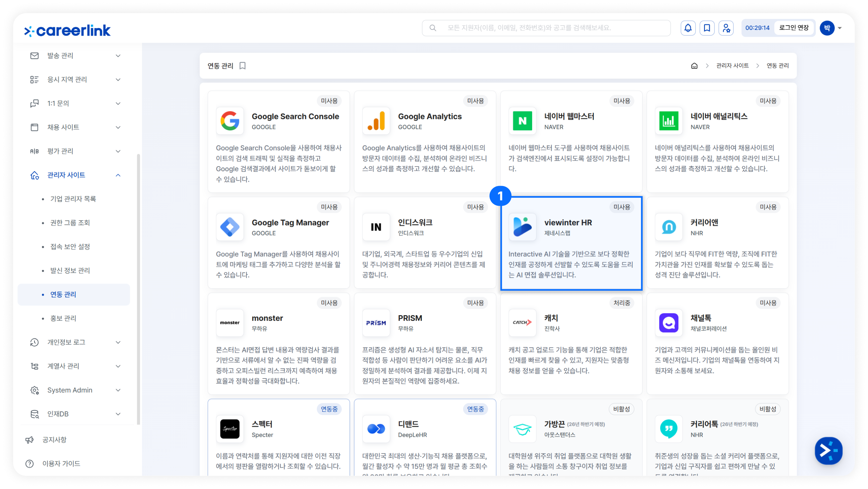Click the monster logo
Viewport: 868px width, 489px height.
(230, 322)
